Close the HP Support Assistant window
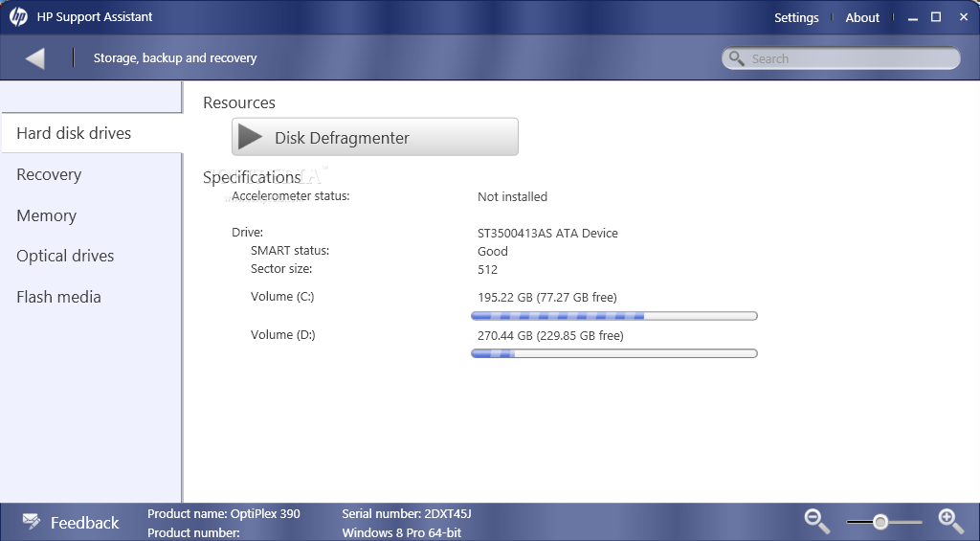This screenshot has width=980, height=541. pos(963,17)
